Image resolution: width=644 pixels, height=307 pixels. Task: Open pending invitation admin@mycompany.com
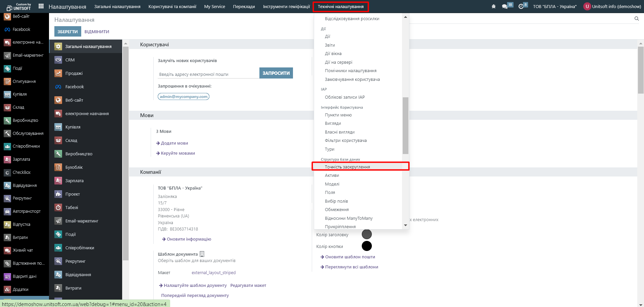pyautogui.click(x=184, y=97)
